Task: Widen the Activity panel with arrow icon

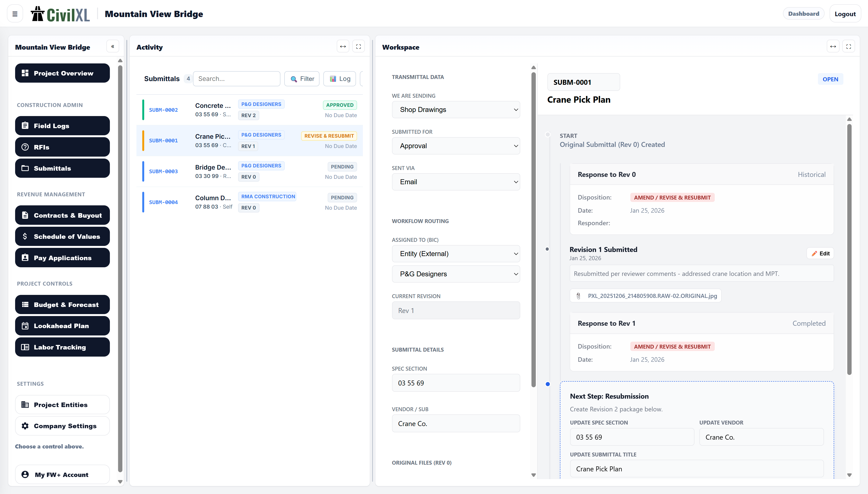Action: (x=343, y=46)
